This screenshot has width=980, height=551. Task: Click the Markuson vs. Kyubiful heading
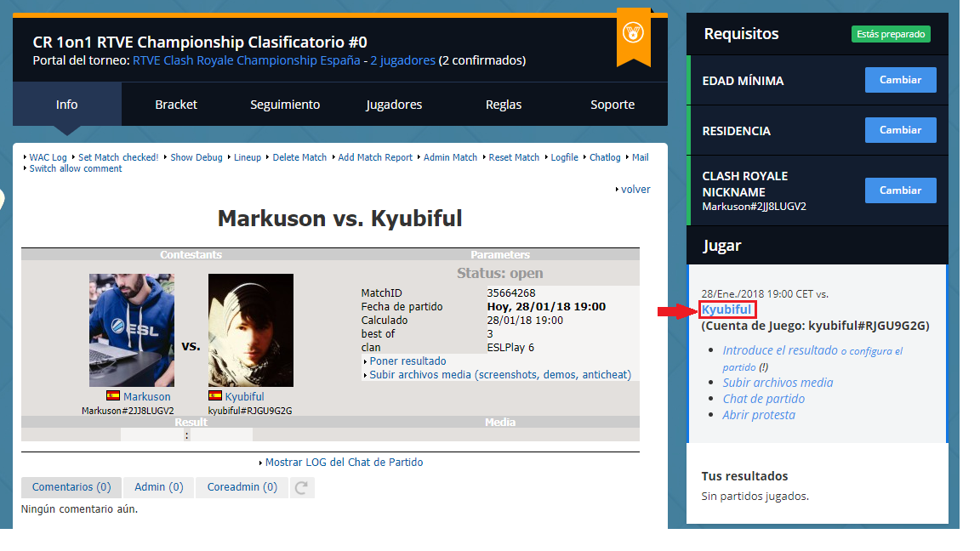[340, 219]
